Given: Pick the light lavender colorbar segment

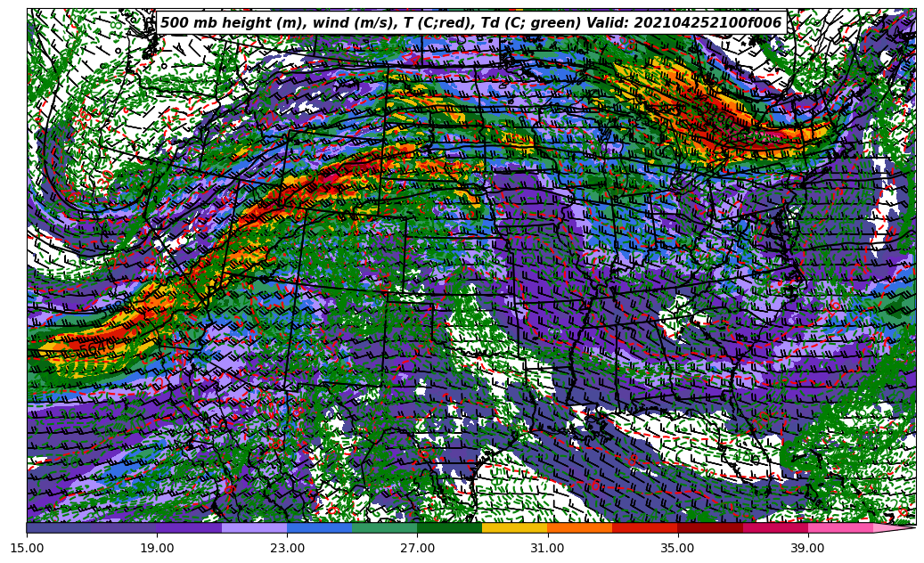Looking at the screenshot, I should coord(254,527).
